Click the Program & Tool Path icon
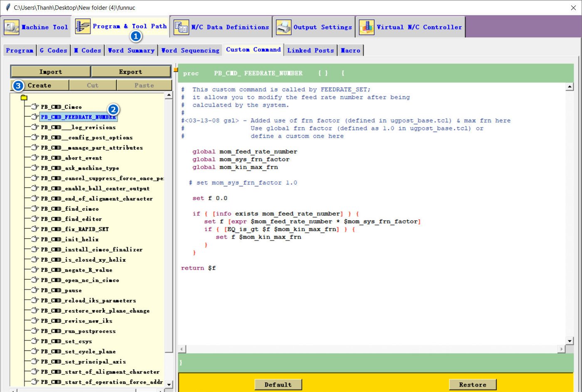Screen dimensions: 582x392 (x=83, y=26)
